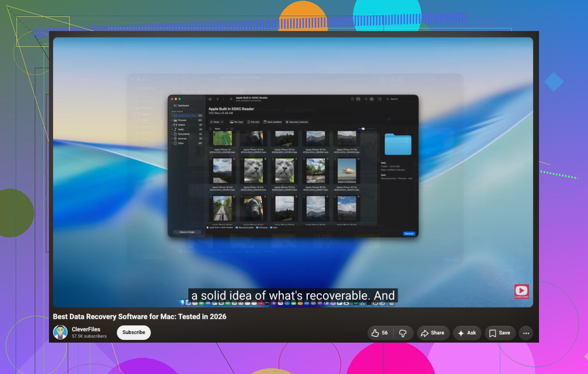Expand the Pictures category in sidebar
The height and width of the screenshot is (374, 588).
point(172,120)
